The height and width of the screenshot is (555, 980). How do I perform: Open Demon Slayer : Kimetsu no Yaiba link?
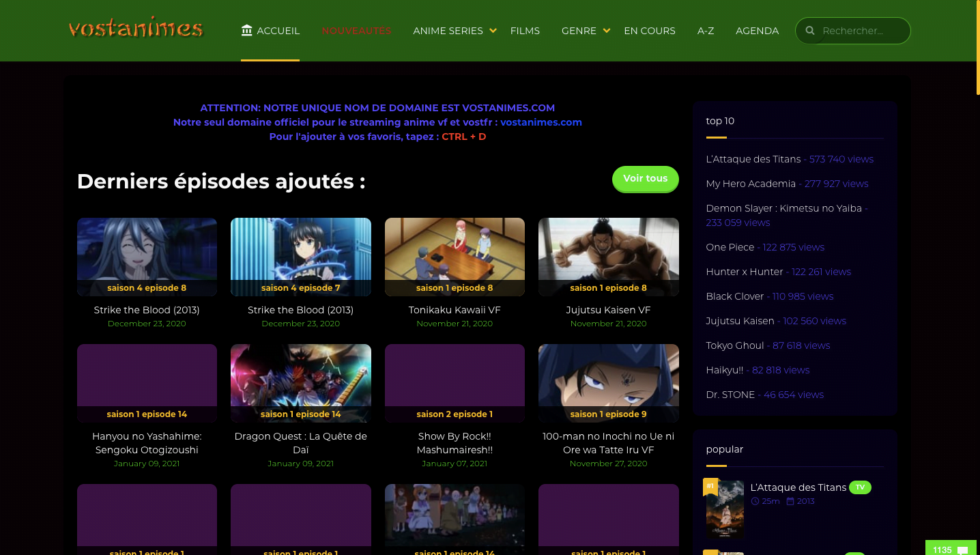[784, 208]
